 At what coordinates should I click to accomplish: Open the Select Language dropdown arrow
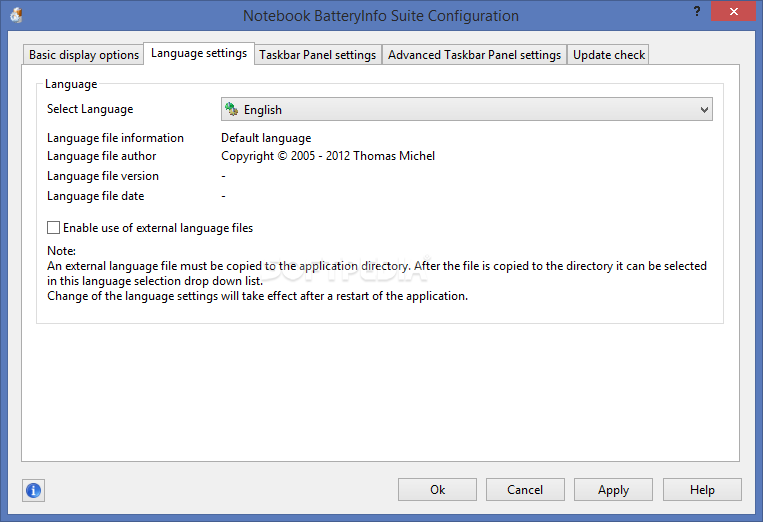pos(704,109)
